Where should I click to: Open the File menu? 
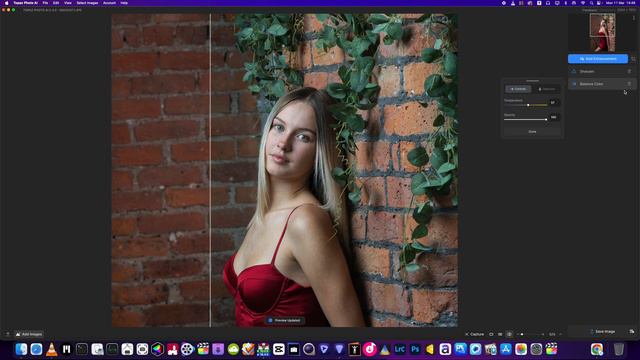(x=45, y=3)
